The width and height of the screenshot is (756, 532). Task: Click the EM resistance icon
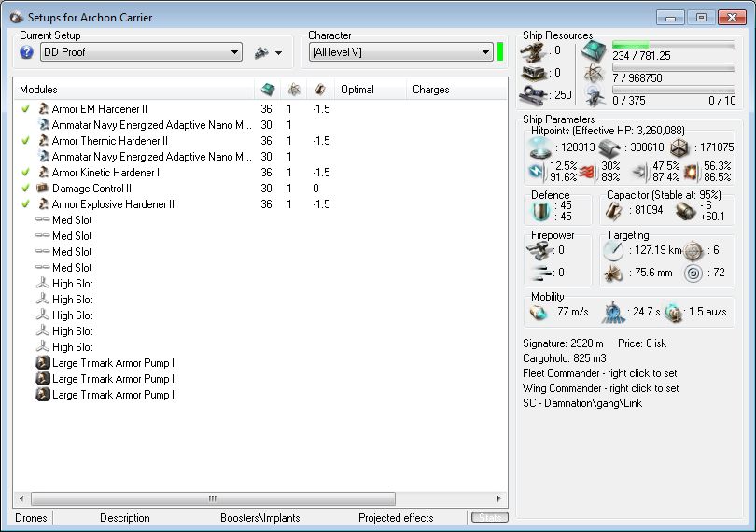coord(536,172)
